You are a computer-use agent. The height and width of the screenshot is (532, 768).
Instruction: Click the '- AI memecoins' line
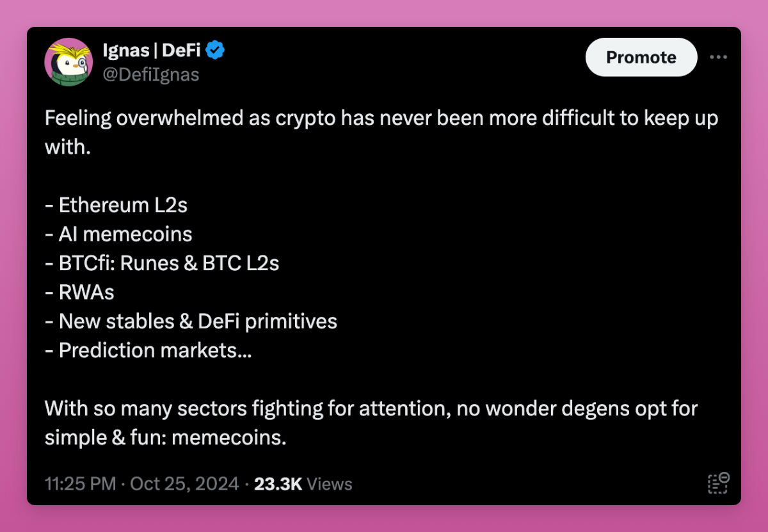(118, 234)
